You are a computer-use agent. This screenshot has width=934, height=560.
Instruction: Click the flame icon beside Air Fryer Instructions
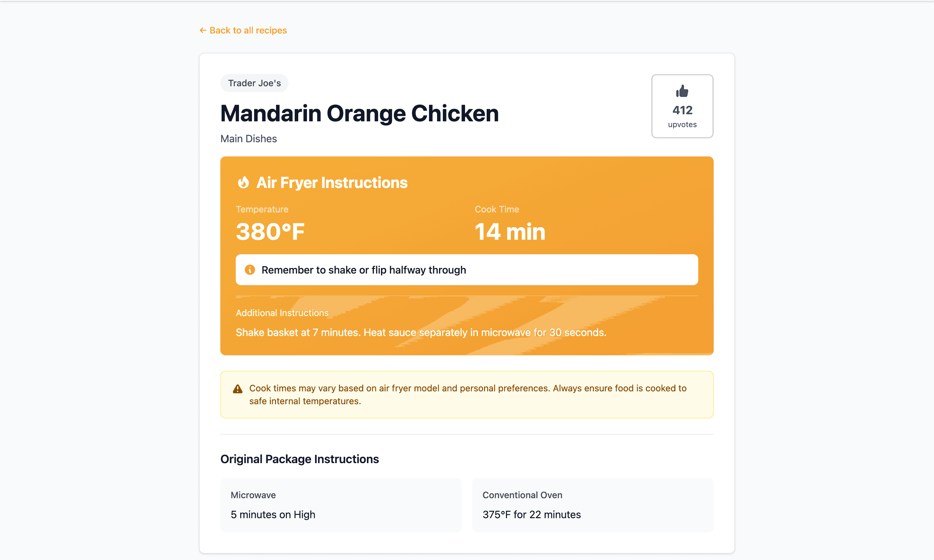(x=243, y=182)
